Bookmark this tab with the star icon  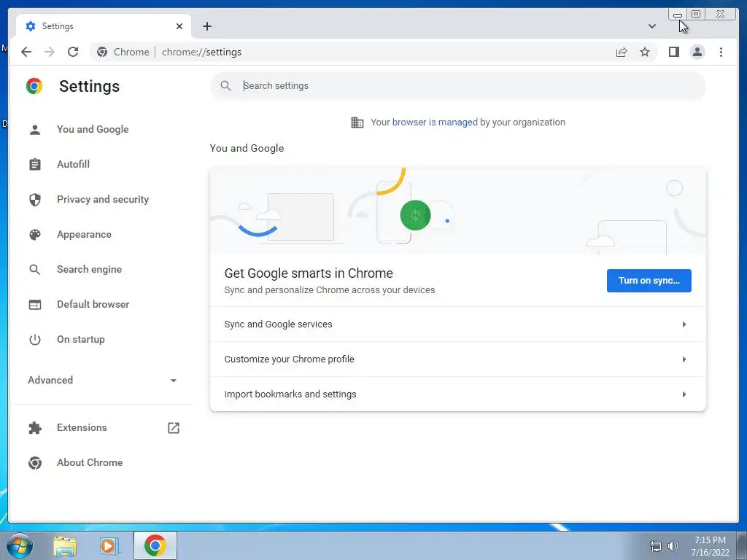[645, 52]
